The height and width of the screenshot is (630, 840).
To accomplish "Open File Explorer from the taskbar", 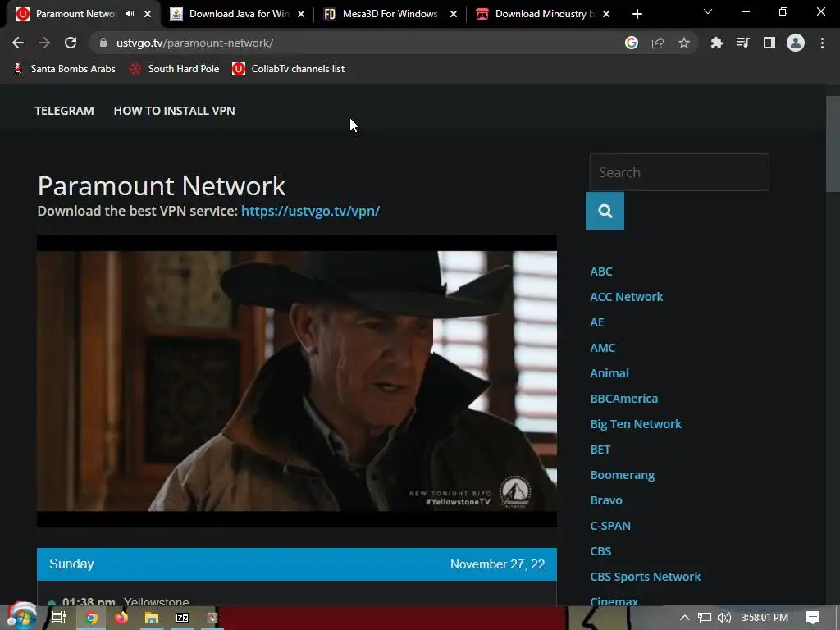I will [152, 618].
